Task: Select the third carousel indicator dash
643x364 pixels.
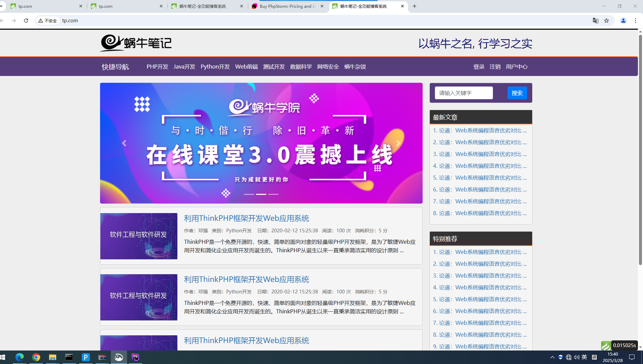Action: click(x=273, y=194)
